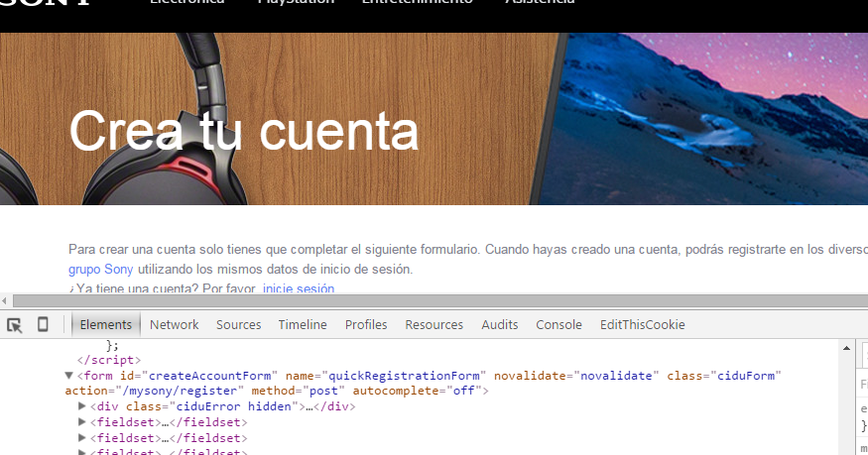Click the page horizontal scrollbar left arrow

pyautogui.click(x=4, y=300)
